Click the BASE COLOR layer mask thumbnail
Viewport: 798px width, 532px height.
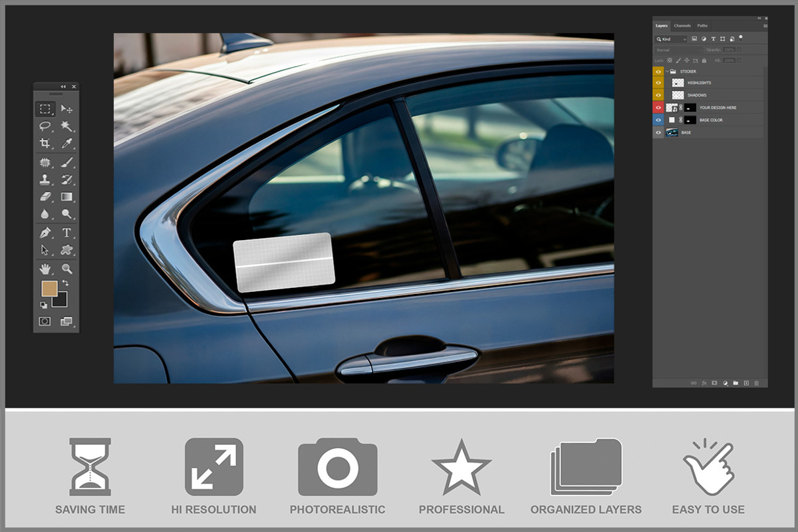coord(690,120)
